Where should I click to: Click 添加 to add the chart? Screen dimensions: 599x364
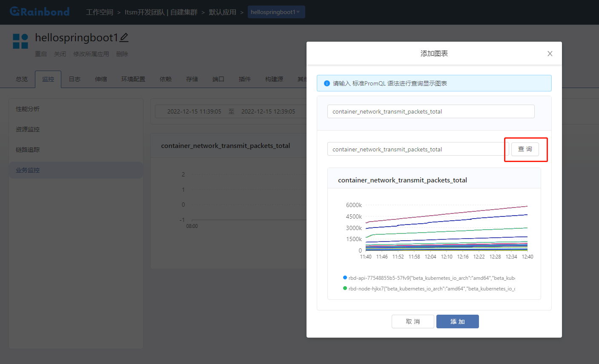point(457,321)
